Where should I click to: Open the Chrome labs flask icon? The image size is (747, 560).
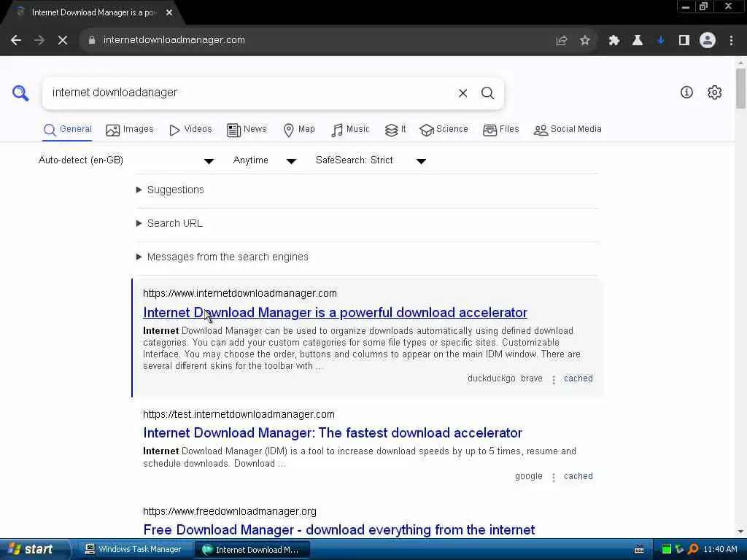tap(638, 41)
